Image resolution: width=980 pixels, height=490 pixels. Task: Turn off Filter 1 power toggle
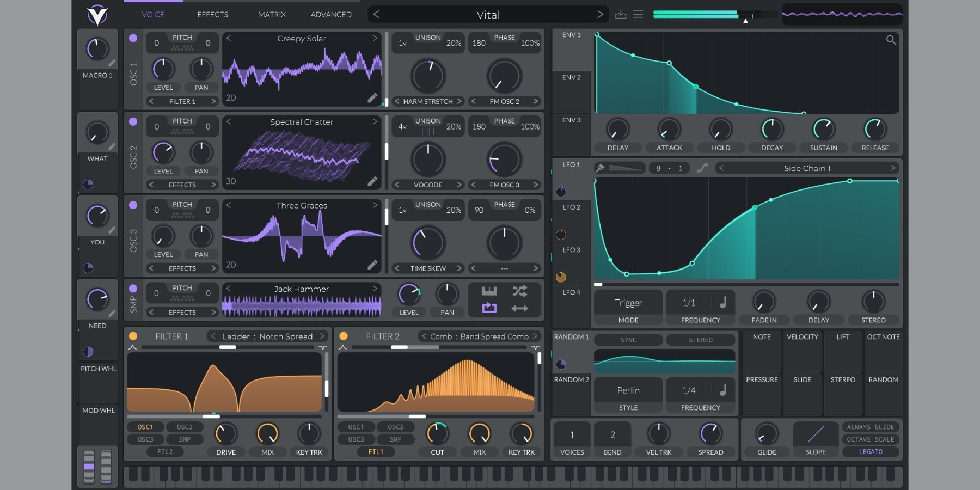[133, 336]
